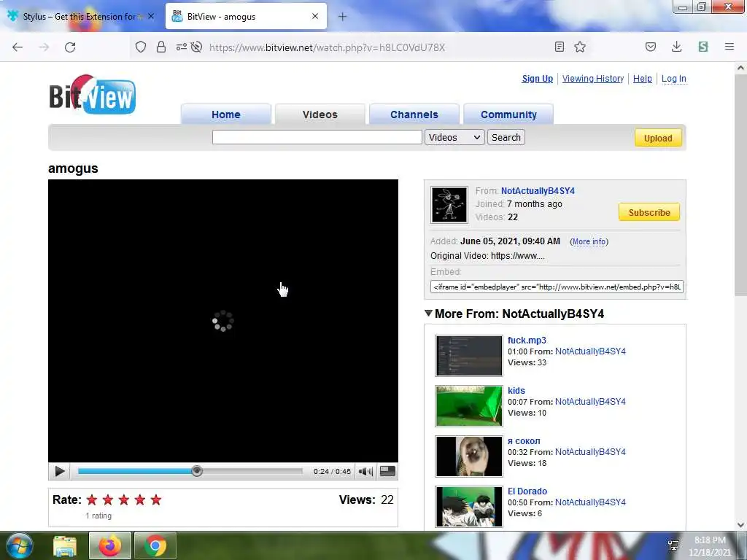Open the tracking protection shield icon
Image resolution: width=747 pixels, height=560 pixels.
point(141,47)
